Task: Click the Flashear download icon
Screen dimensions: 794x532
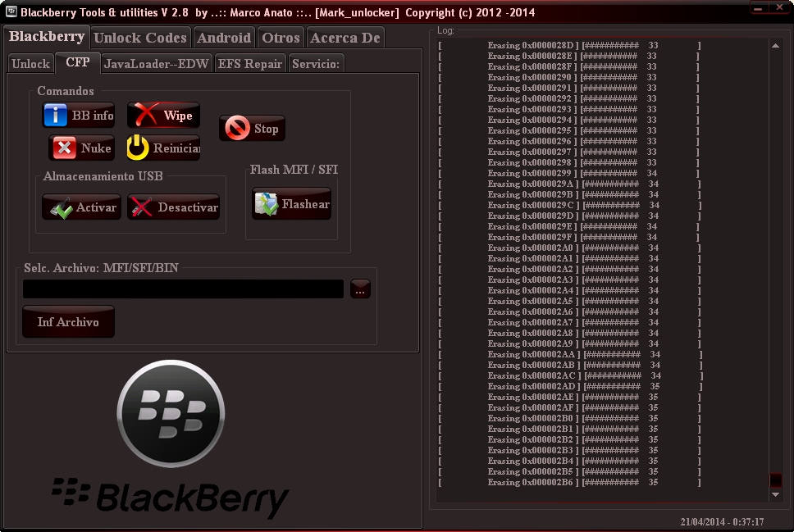Action: coord(266,204)
